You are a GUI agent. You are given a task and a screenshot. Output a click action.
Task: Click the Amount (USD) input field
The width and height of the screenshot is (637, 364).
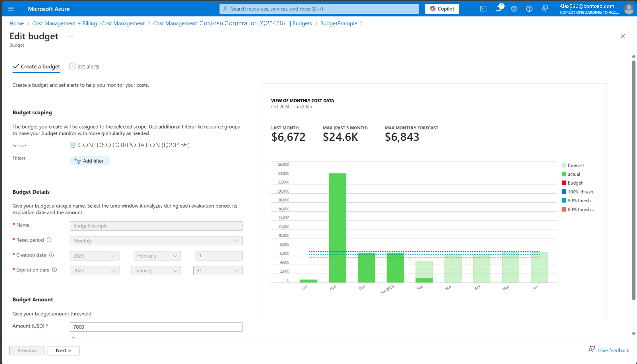156,327
